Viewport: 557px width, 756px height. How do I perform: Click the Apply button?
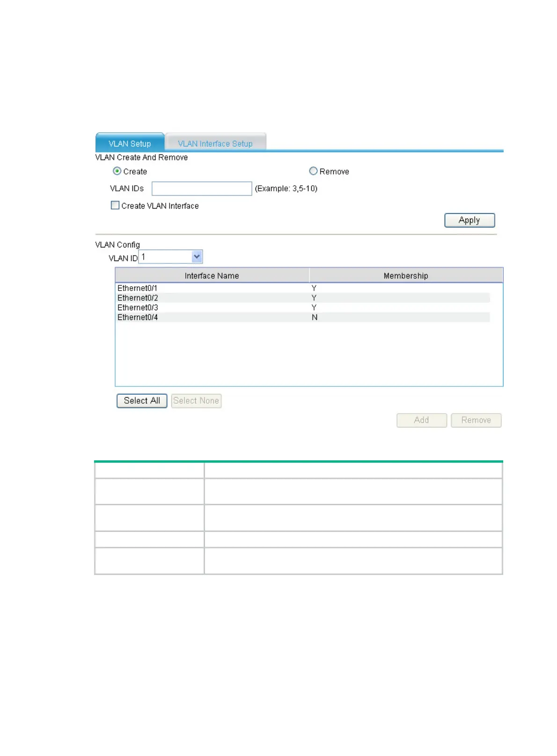coord(469,220)
